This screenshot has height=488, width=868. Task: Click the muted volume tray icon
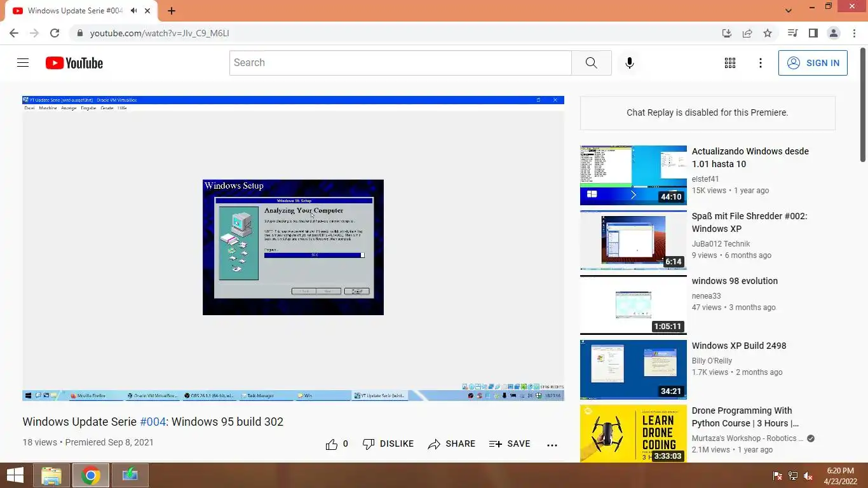(x=808, y=476)
